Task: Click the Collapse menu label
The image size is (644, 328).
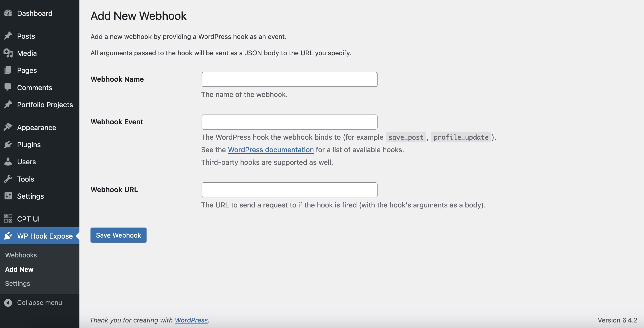Action: [x=39, y=303]
